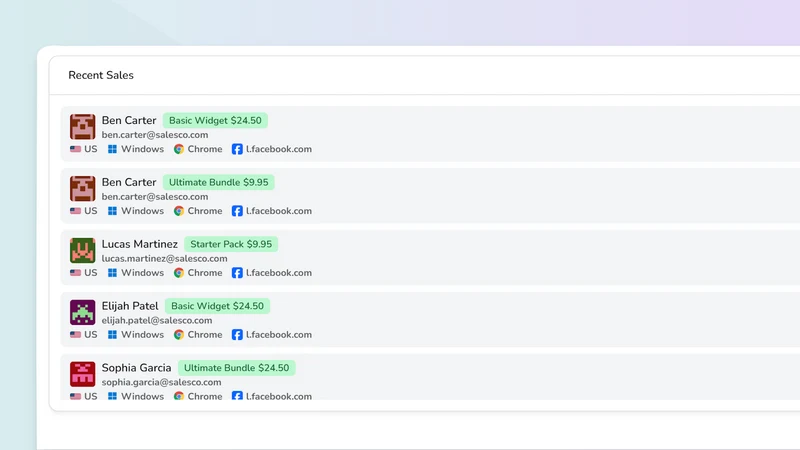800x450 pixels.
Task: Click 'Windows' label in Ben Carter Ultimate Bundle row
Action: point(142,211)
